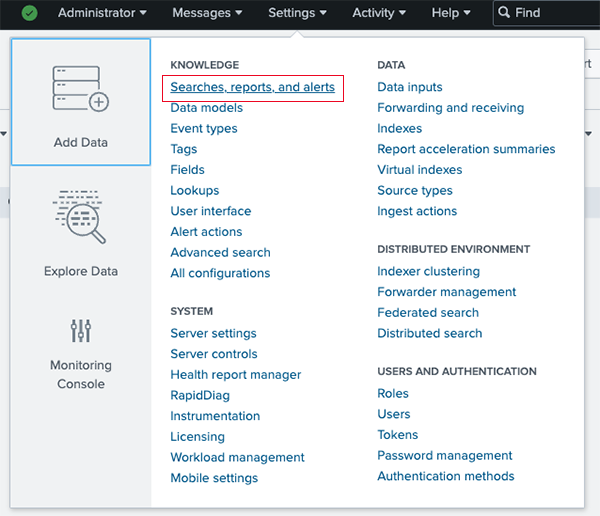Open Password management
Viewport: 600px width, 516px height.
click(x=445, y=456)
